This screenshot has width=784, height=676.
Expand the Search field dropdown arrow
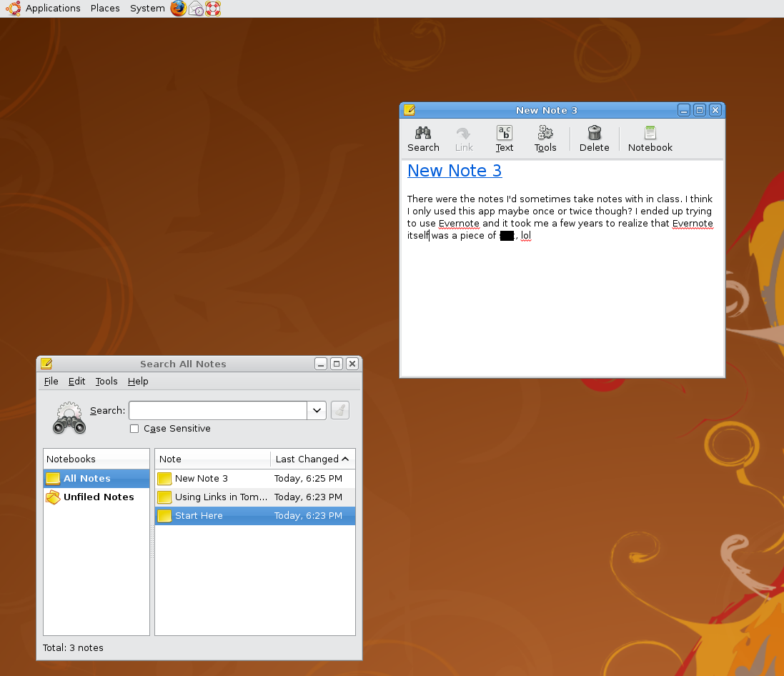(x=317, y=410)
